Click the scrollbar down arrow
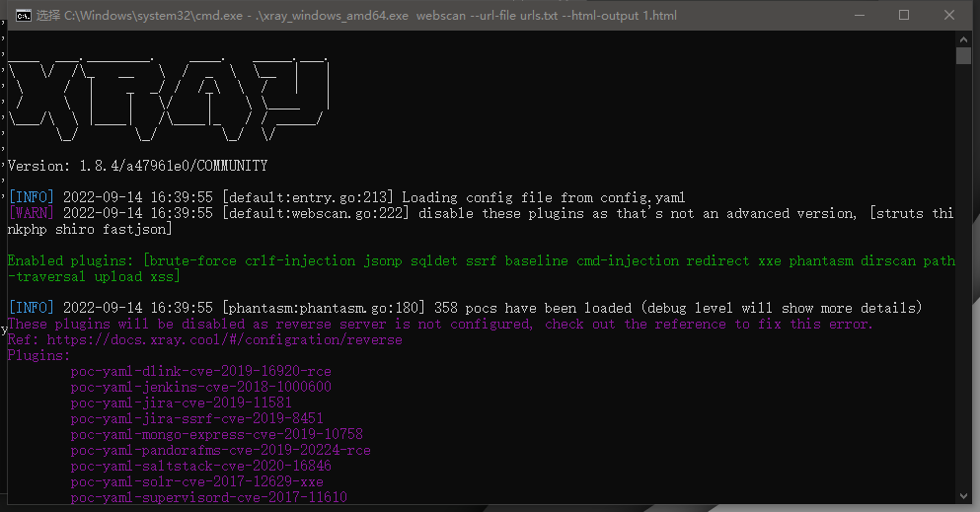The image size is (980, 512). click(963, 496)
